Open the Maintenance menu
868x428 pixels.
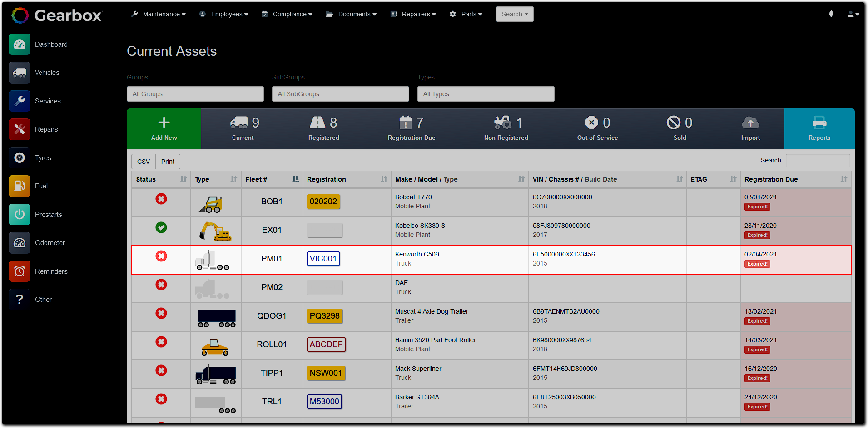[159, 14]
